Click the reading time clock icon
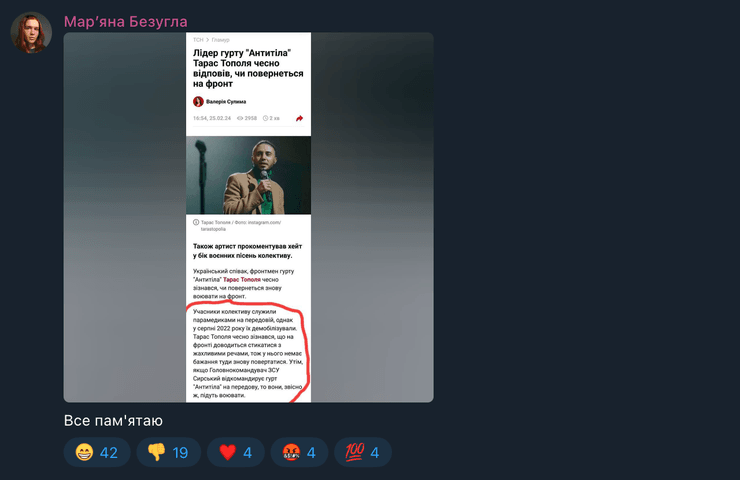The height and width of the screenshot is (480, 740). [265, 118]
